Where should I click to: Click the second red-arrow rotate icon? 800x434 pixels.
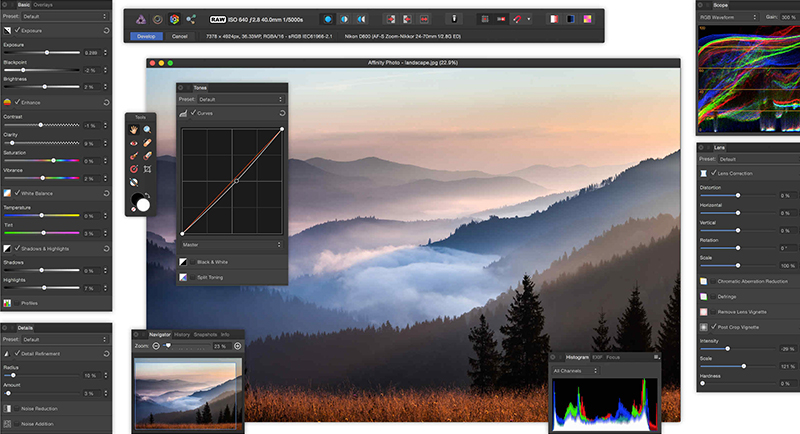(x=407, y=19)
